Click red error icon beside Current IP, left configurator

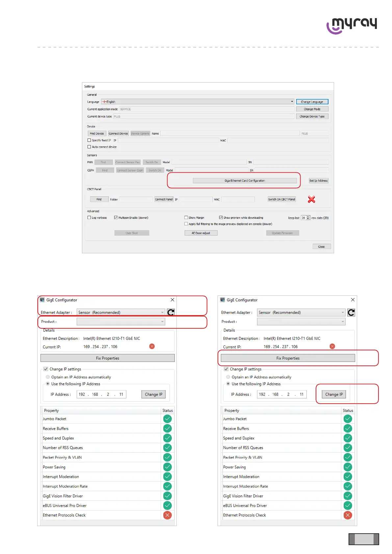pyautogui.click(x=152, y=346)
